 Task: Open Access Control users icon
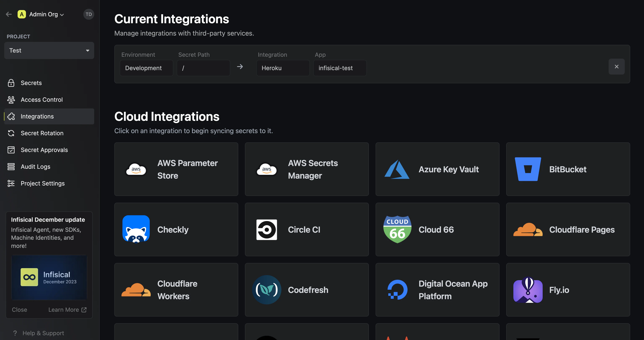[x=11, y=100]
